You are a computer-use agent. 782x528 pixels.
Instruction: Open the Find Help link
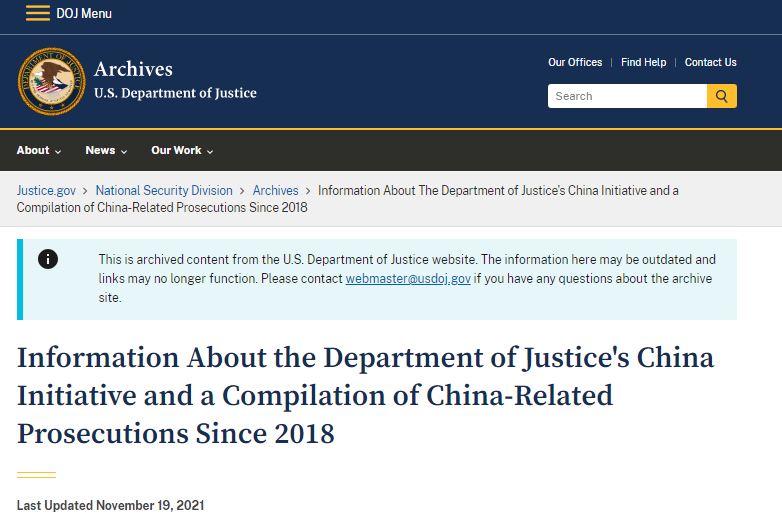[x=643, y=62]
